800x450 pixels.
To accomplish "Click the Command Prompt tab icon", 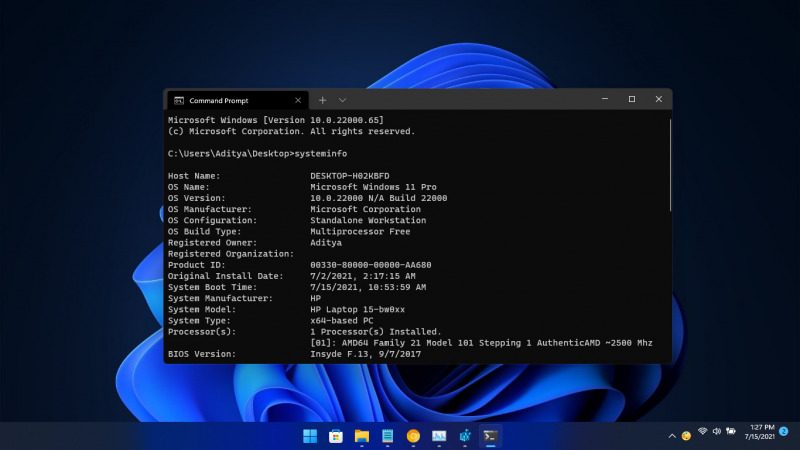I will point(179,101).
